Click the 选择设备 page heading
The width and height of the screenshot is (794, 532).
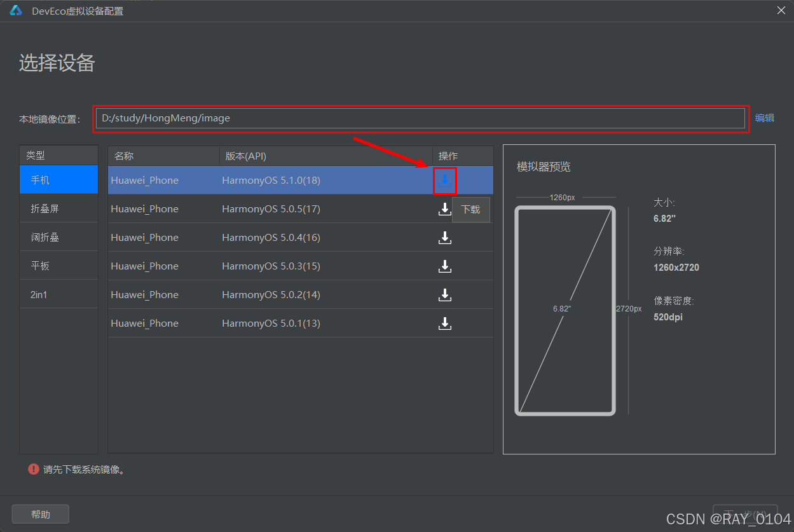[x=57, y=63]
